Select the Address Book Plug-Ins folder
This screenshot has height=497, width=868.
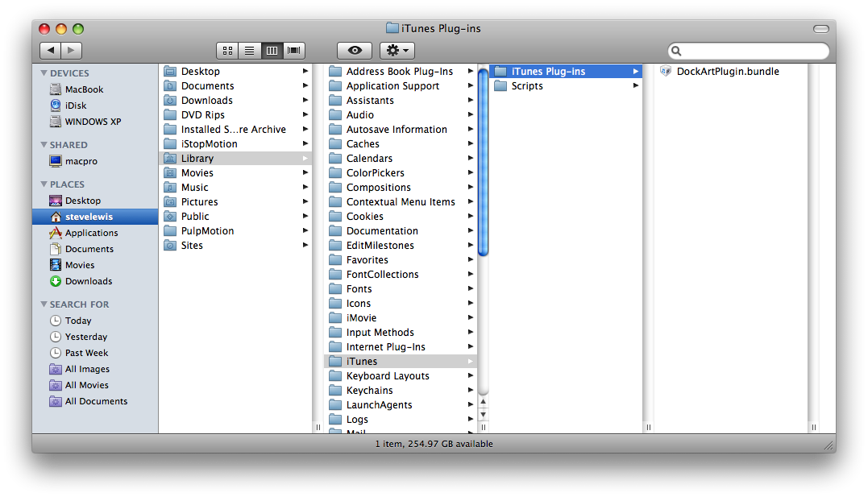pos(401,72)
